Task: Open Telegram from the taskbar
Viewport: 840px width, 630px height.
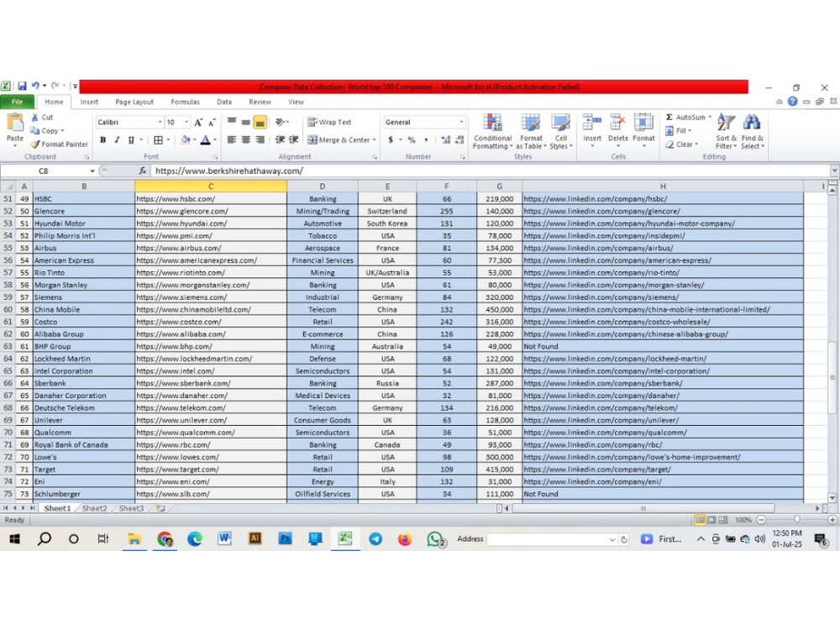Action: (x=375, y=539)
